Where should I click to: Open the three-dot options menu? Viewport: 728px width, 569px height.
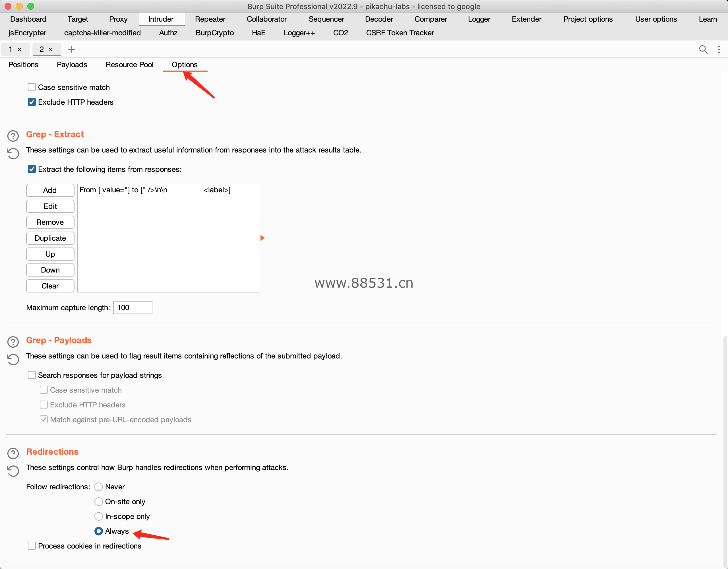[x=719, y=50]
